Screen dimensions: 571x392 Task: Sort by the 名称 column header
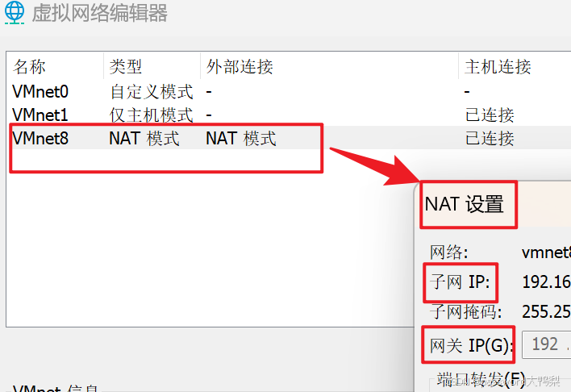pyautogui.click(x=30, y=67)
